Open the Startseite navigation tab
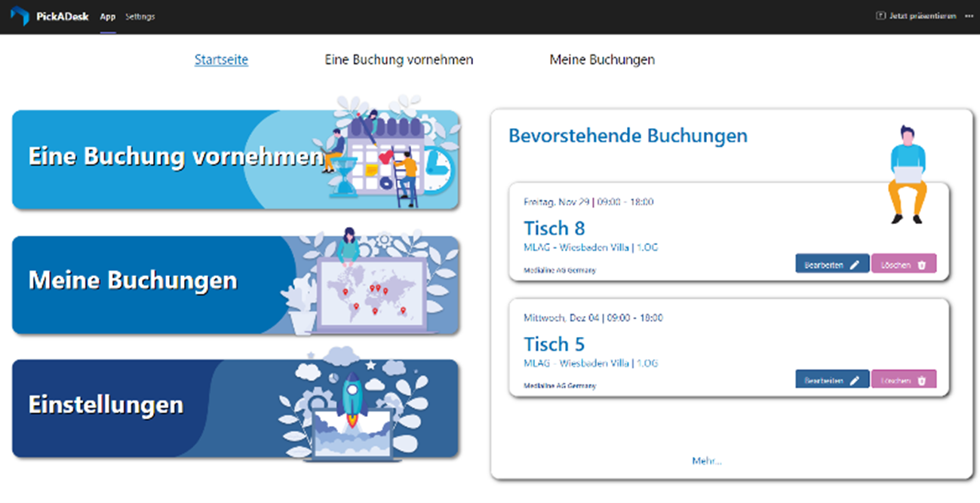This screenshot has height=503, width=980. click(221, 60)
